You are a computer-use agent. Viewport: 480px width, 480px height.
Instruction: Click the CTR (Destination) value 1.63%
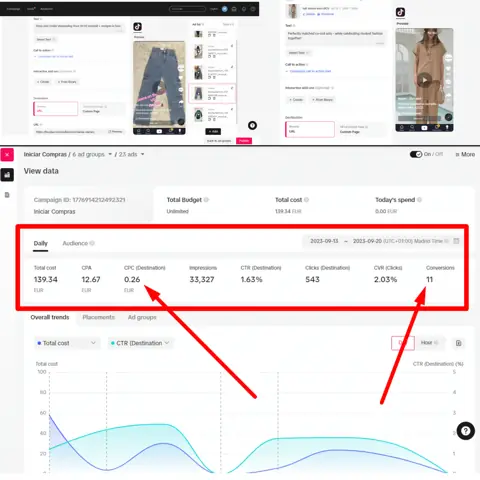252,279
